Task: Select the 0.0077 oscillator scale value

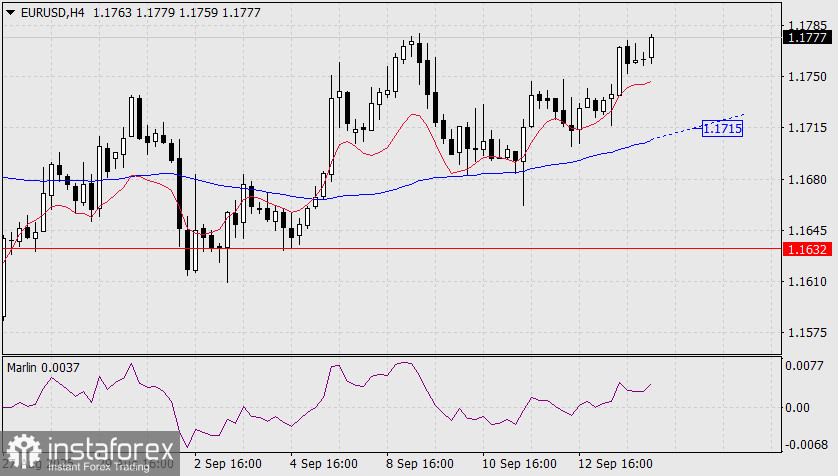Action: pyautogui.click(x=804, y=366)
